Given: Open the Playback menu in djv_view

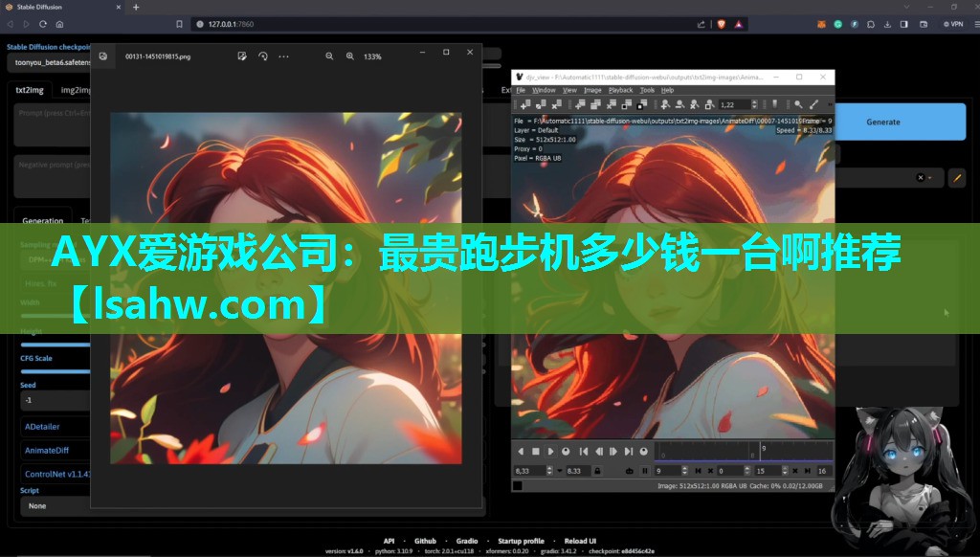Looking at the screenshot, I should tap(620, 90).
